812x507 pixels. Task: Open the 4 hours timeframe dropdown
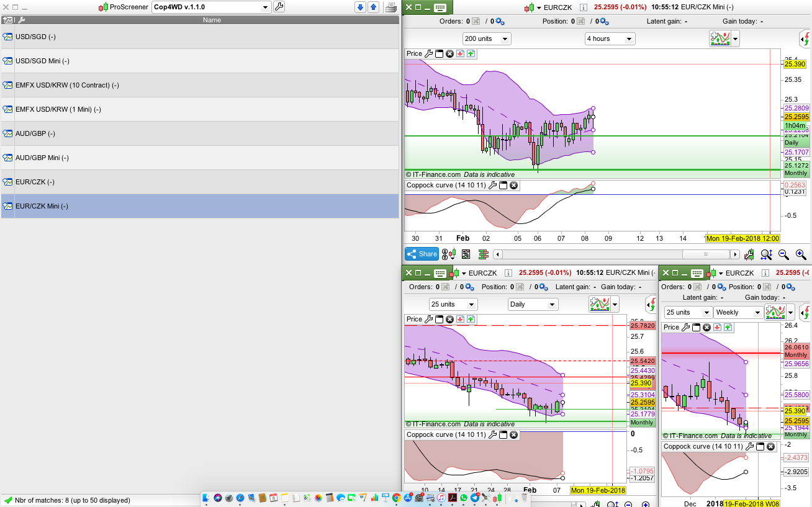point(610,38)
